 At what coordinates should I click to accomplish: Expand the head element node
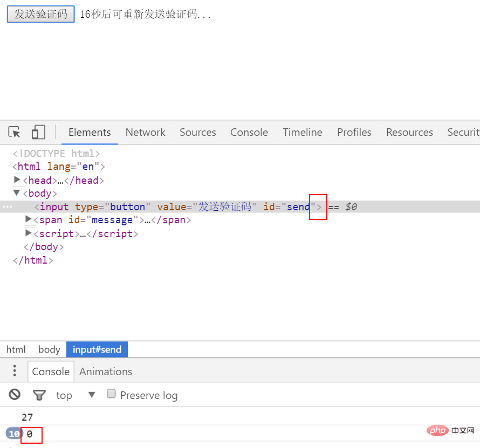pyautogui.click(x=17, y=180)
